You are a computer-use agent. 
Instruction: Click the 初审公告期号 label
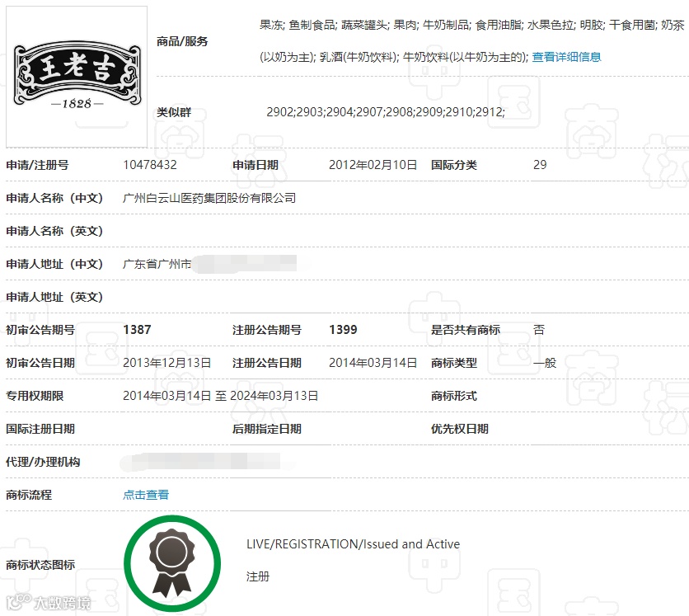pyautogui.click(x=40, y=330)
